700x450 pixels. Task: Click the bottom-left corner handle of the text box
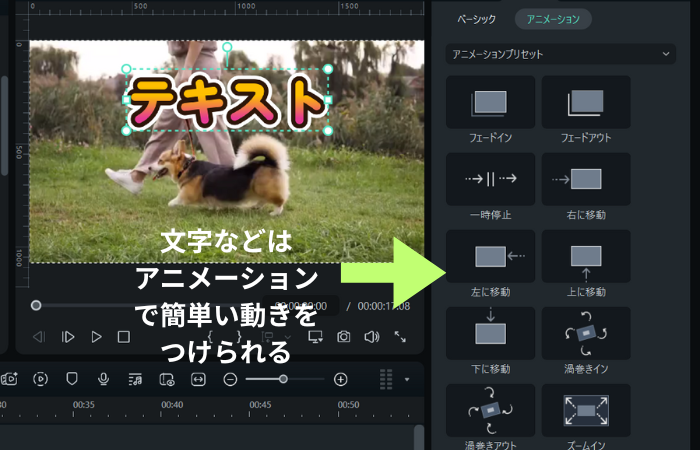(126, 131)
